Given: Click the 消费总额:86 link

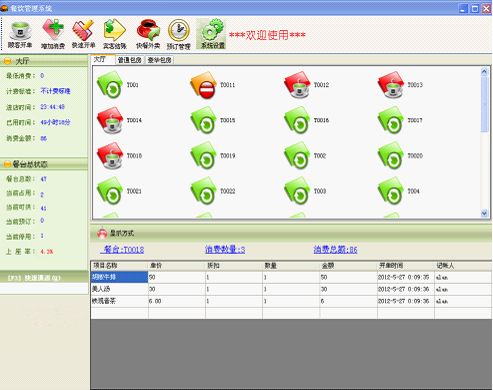Looking at the screenshot, I should [x=335, y=249].
